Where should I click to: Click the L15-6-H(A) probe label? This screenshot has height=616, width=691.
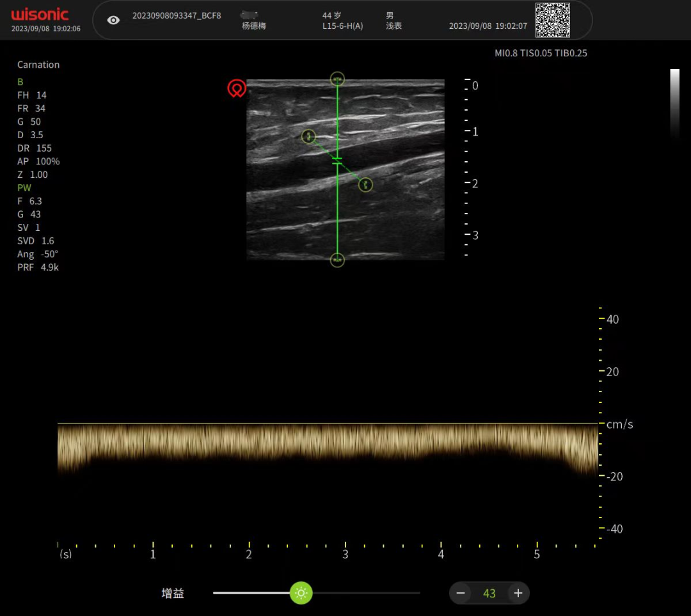(x=342, y=26)
